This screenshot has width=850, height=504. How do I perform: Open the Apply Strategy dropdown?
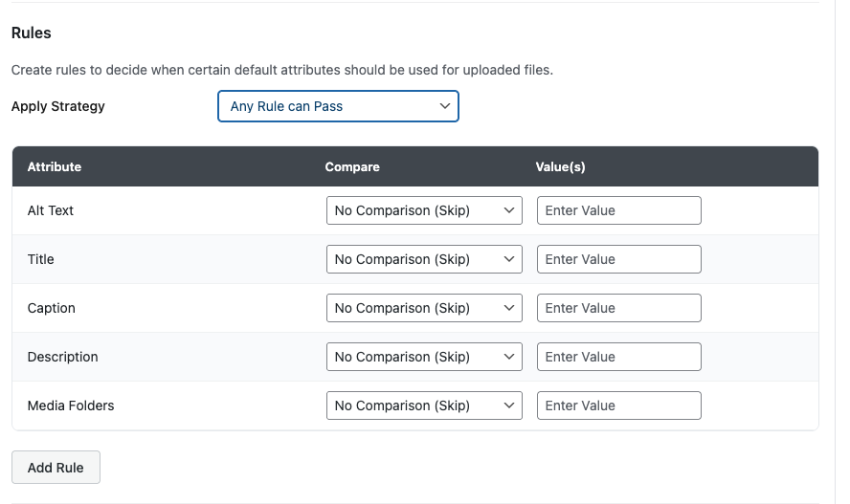[338, 106]
